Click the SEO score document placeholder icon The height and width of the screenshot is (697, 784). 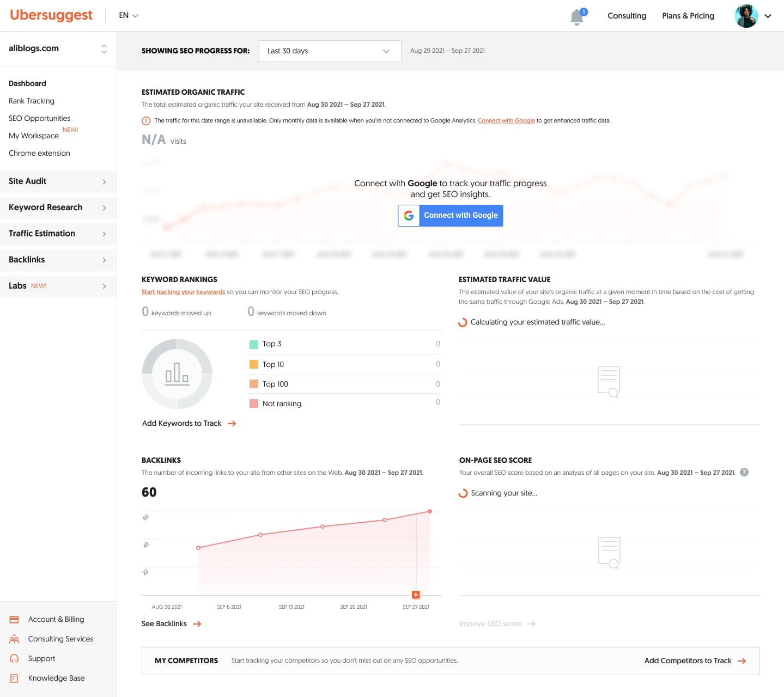[x=609, y=553]
